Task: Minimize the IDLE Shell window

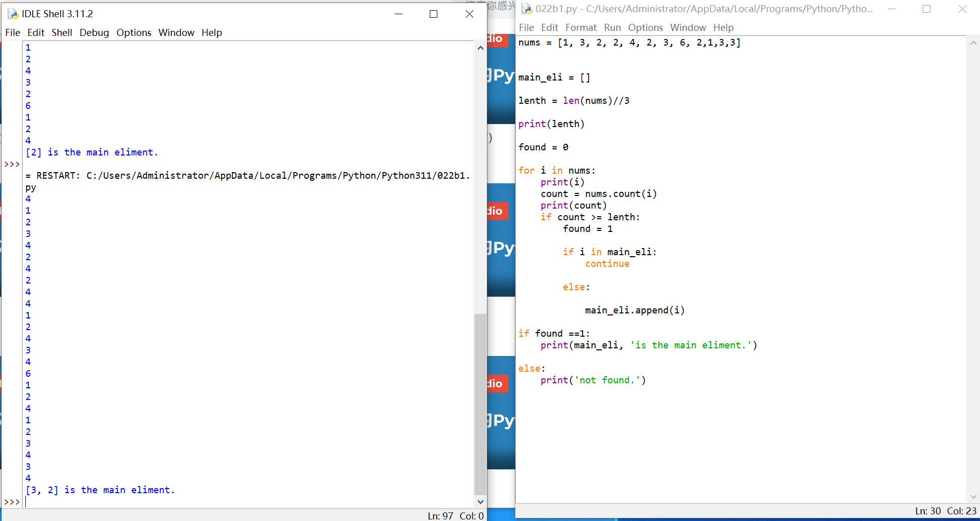Action: pos(399,14)
